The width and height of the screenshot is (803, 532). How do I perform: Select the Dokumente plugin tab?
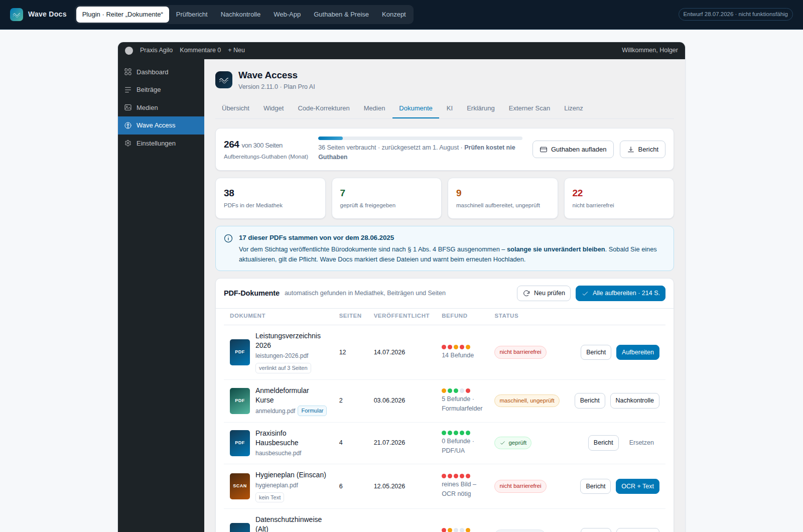pos(416,108)
